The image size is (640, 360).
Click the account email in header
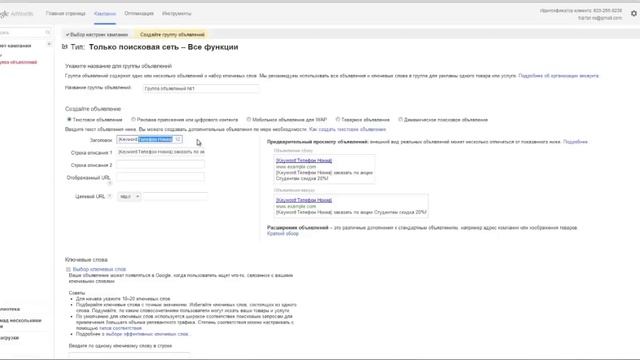click(x=600, y=18)
